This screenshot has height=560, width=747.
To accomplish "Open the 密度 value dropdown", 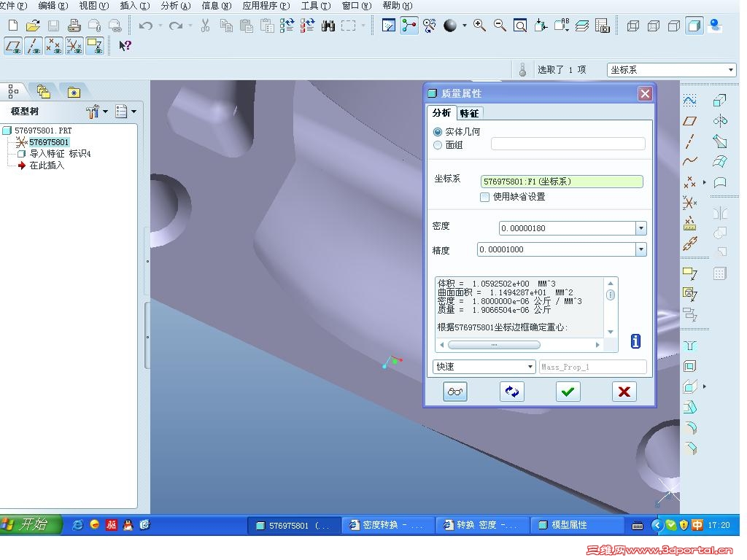I will coord(640,228).
